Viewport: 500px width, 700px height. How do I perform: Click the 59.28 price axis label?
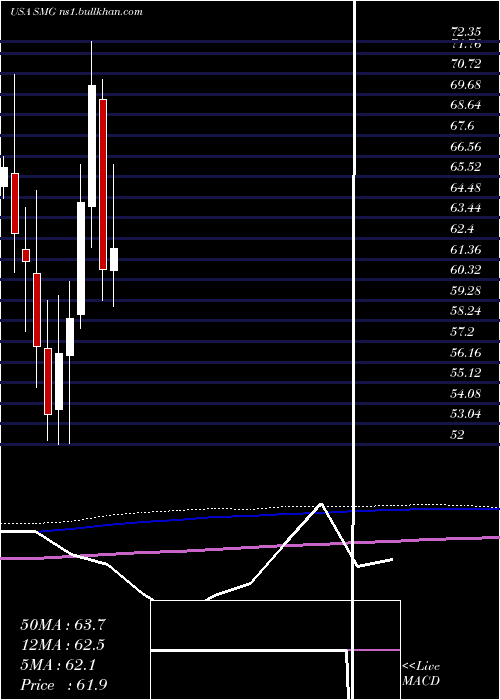coord(466,291)
